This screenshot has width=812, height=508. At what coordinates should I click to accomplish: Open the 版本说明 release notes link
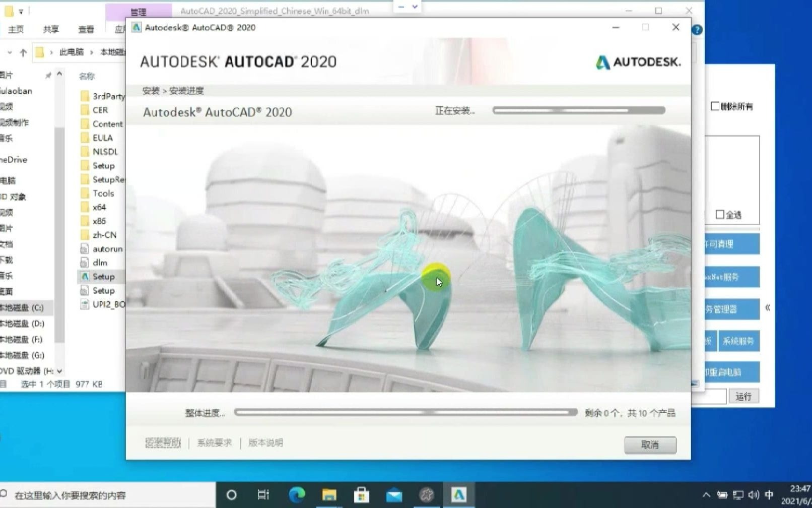tap(265, 443)
